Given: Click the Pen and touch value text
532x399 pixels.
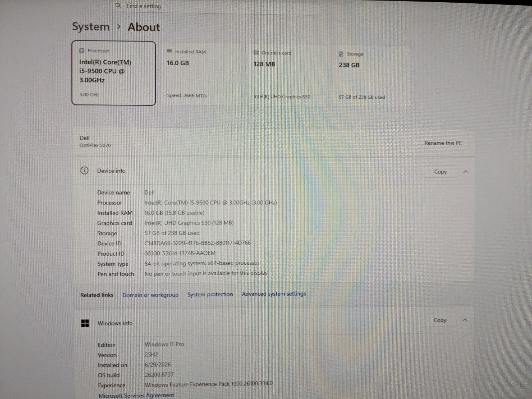Looking at the screenshot, I should [206, 273].
